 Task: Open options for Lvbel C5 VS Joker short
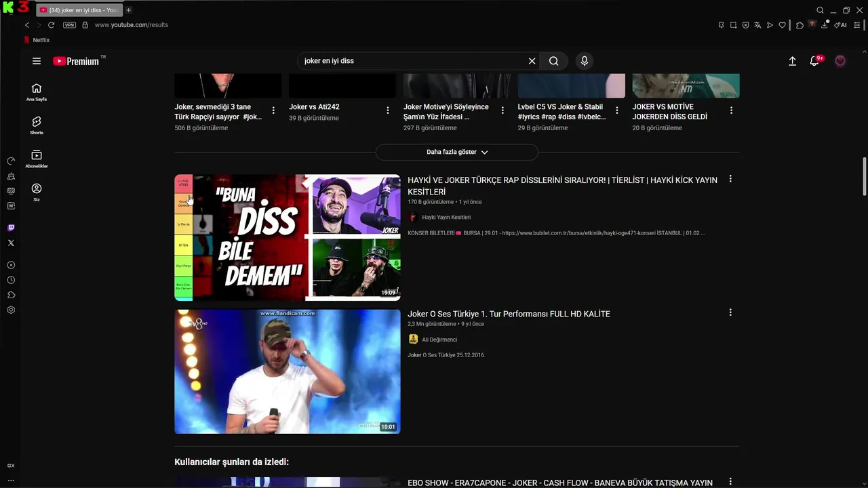617,110
